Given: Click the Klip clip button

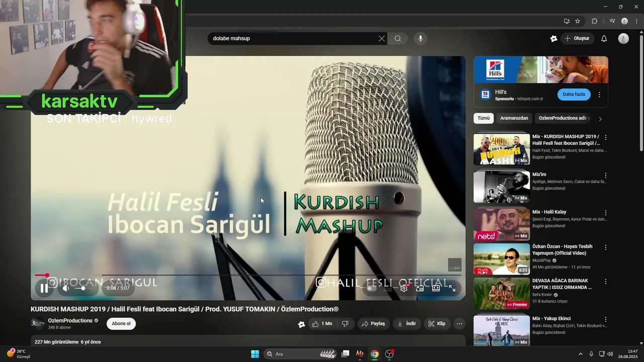Looking at the screenshot, I should 437,324.
